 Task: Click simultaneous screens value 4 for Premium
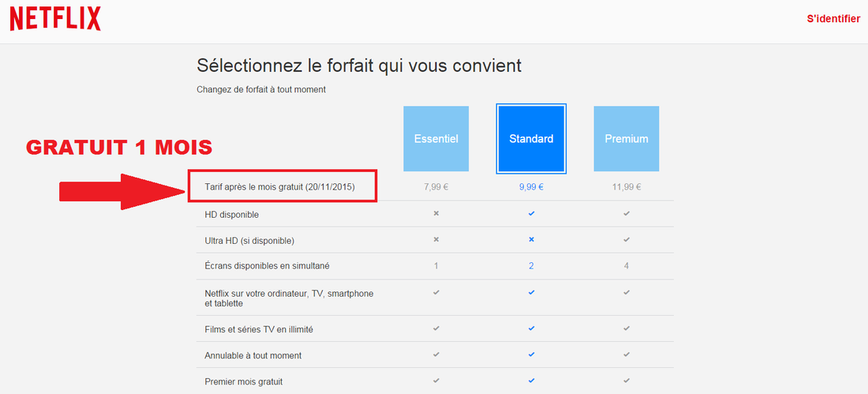(626, 266)
